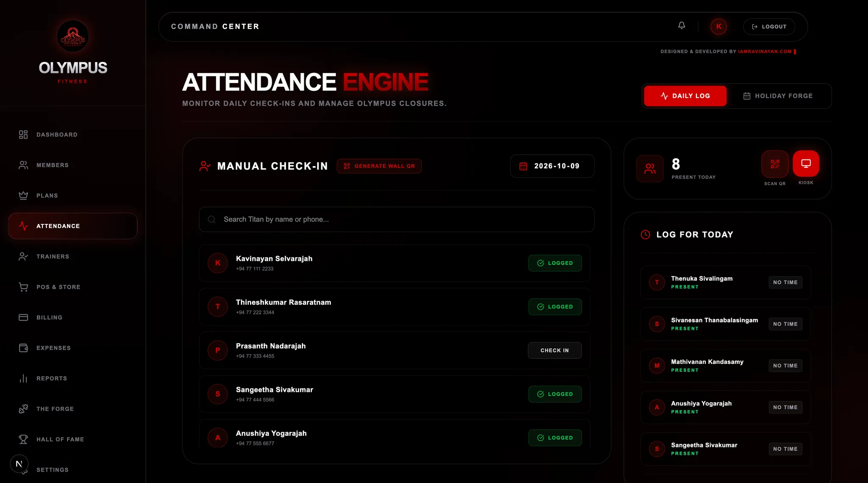Click No Time badge for Mathivanan Kandasamy

(x=785, y=366)
